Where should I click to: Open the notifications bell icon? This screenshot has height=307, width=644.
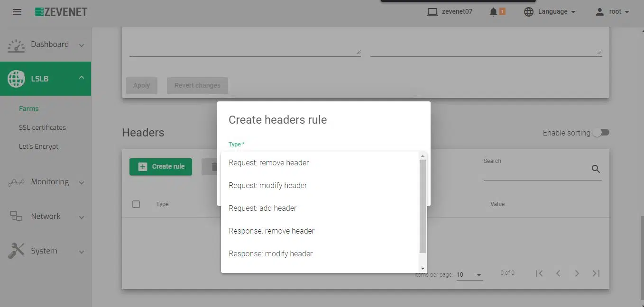(493, 12)
